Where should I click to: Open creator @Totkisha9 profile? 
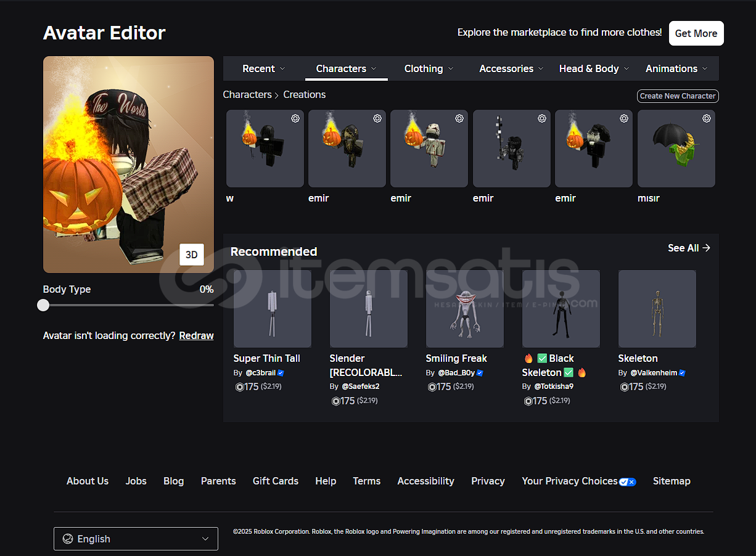(x=554, y=386)
